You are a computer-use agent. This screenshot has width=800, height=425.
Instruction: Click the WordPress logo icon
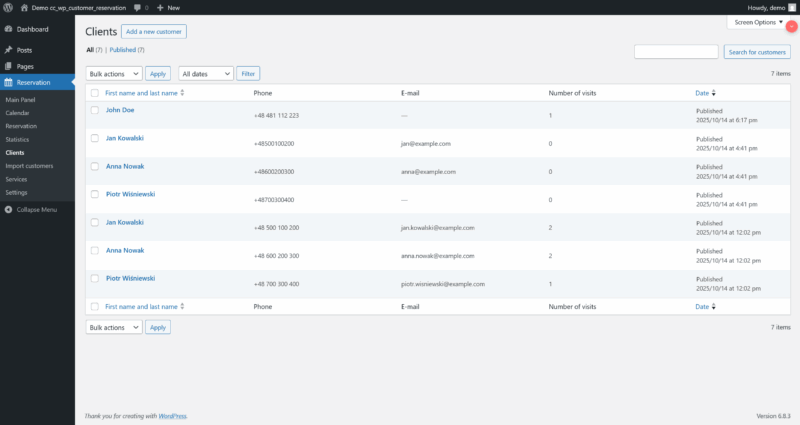8,7
